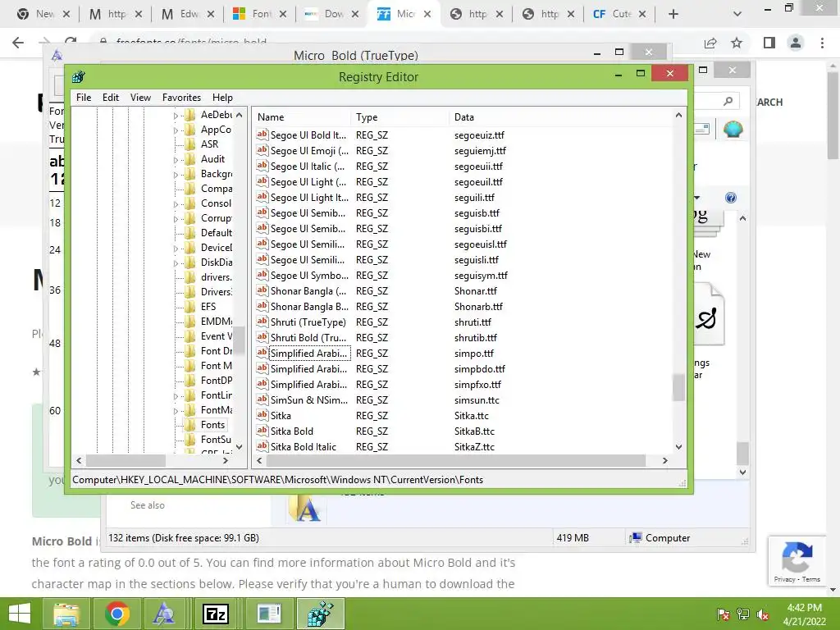840x630 pixels.
Task: Switch to the Download browser tab
Action: click(331, 14)
